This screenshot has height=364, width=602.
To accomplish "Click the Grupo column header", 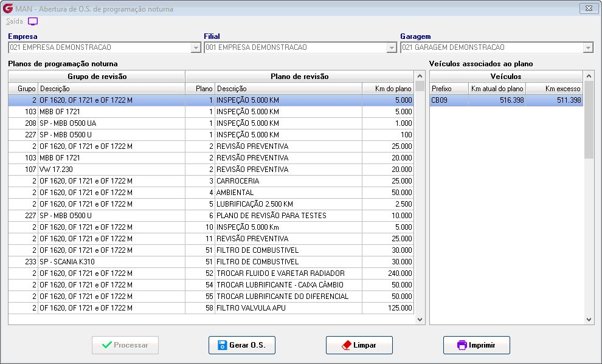I will 24,89.
